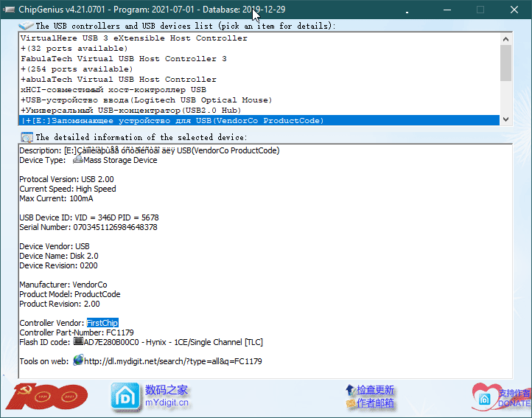
Task: Select the [E:] VendorCo ProductCode storage row
Action: (259, 121)
